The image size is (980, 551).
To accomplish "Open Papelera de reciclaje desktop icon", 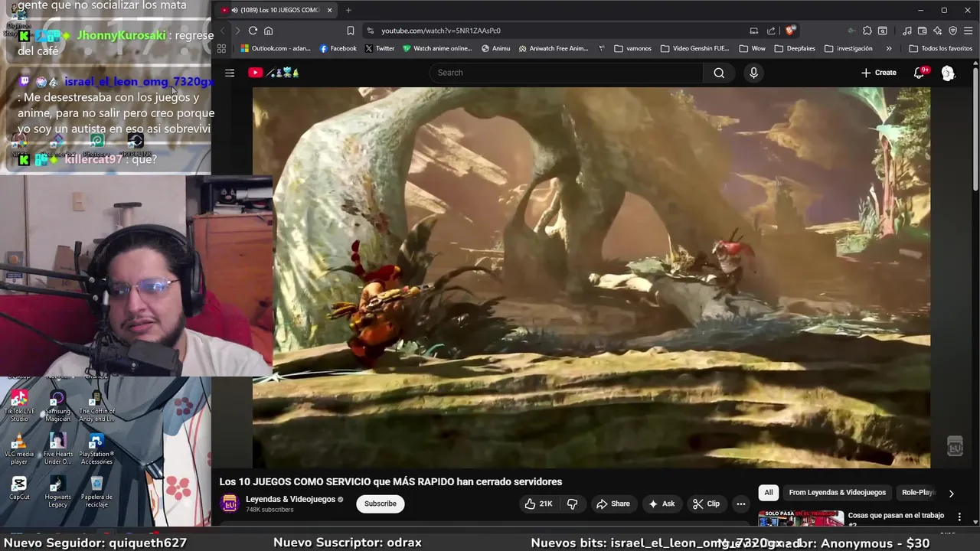I will tap(96, 491).
